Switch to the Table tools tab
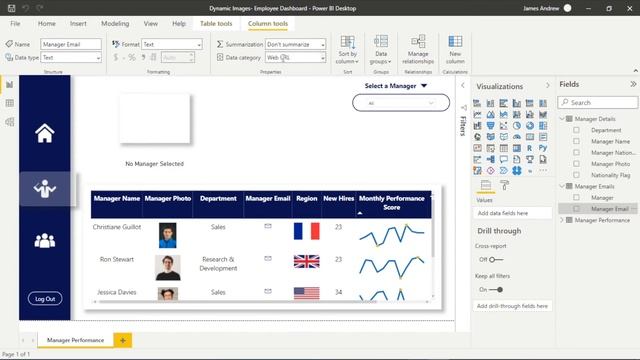The width and height of the screenshot is (640, 360). (x=216, y=24)
